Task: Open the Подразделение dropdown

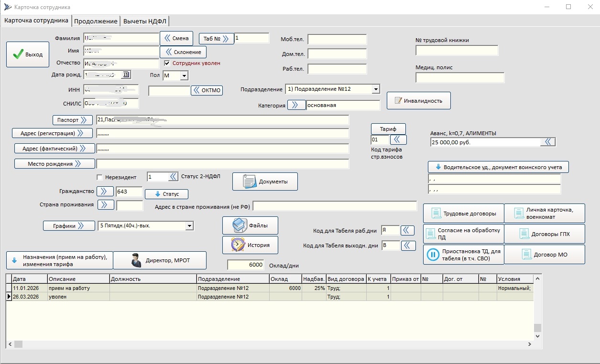Action: click(376, 89)
